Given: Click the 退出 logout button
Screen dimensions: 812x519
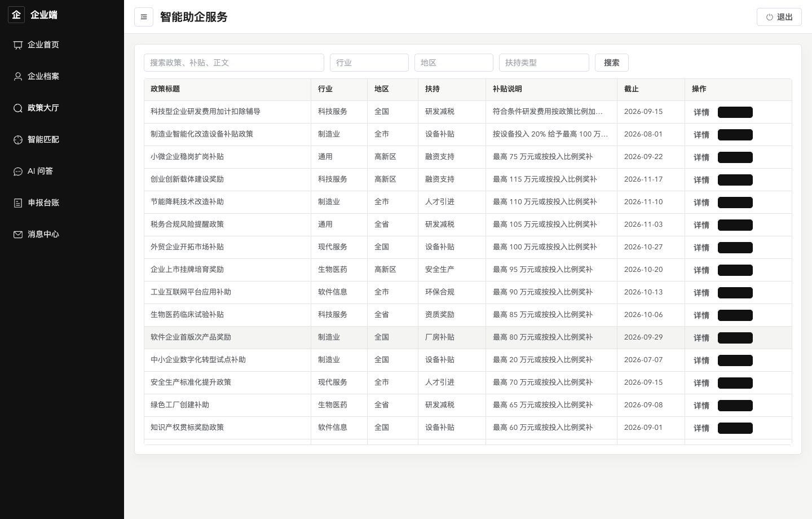Looking at the screenshot, I should click(779, 17).
